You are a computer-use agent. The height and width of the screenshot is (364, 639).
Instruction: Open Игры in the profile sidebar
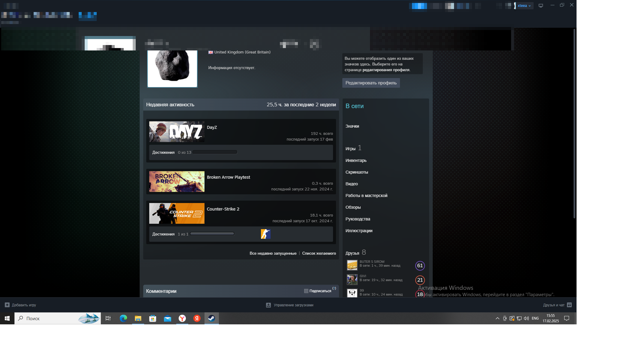tap(350, 149)
